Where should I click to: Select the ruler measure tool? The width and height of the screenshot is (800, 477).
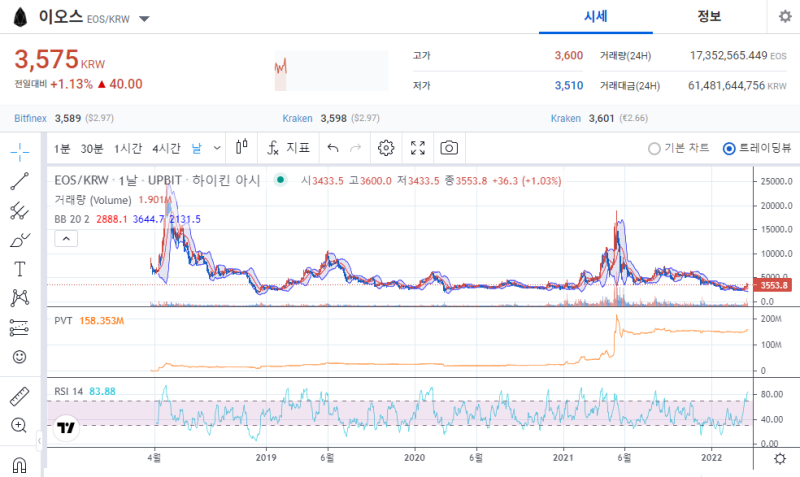click(19, 396)
